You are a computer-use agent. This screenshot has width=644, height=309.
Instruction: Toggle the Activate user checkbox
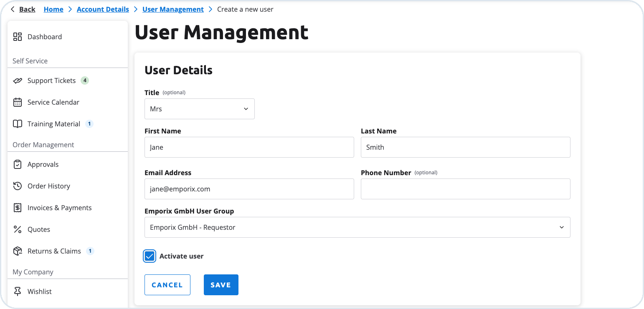pyautogui.click(x=150, y=256)
